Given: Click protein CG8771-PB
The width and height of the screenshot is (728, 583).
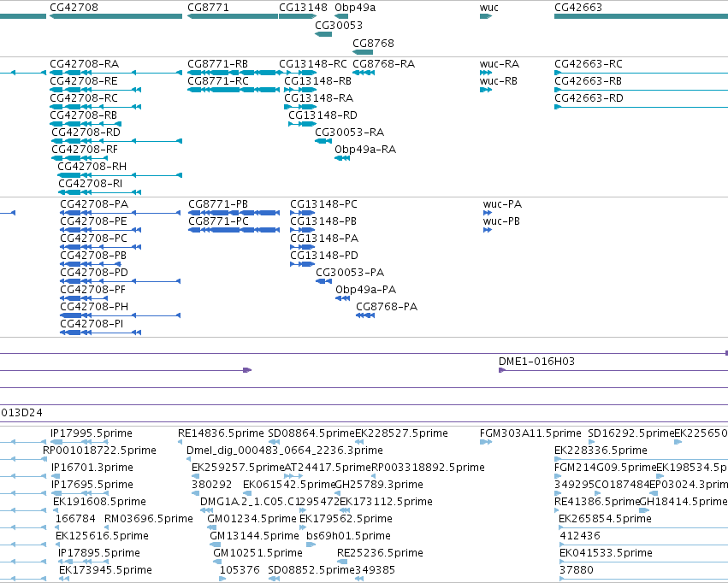Looking at the screenshot, I should tap(218, 204).
